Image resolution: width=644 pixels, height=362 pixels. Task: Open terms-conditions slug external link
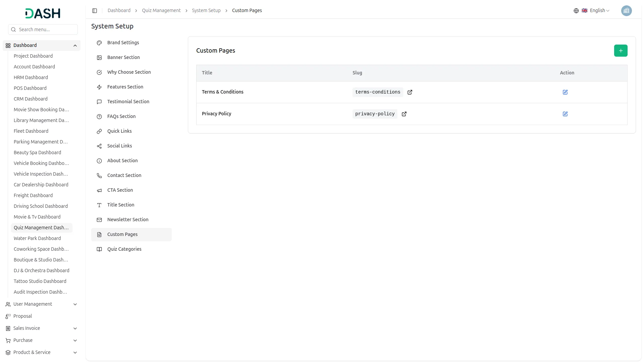pos(410,92)
